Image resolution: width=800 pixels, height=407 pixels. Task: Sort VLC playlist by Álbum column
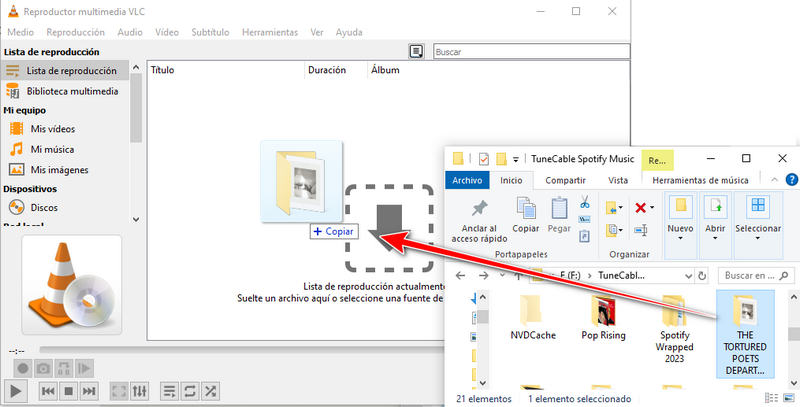385,70
